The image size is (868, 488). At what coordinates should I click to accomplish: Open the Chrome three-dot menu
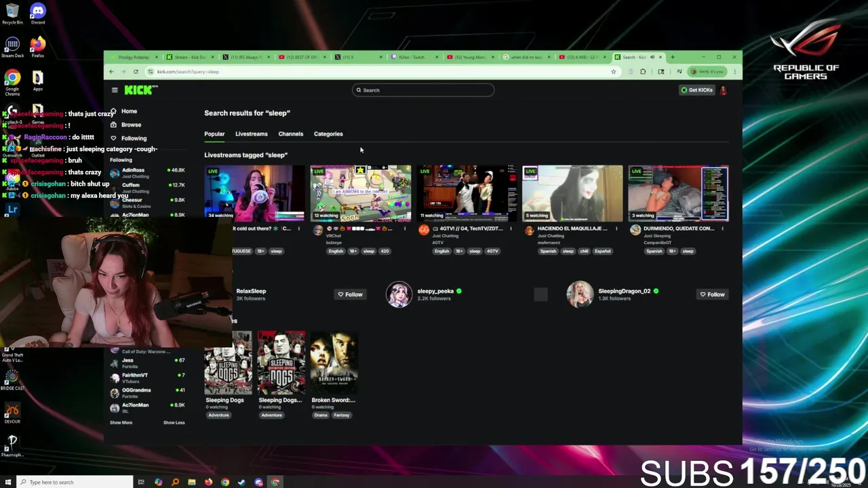(734, 72)
